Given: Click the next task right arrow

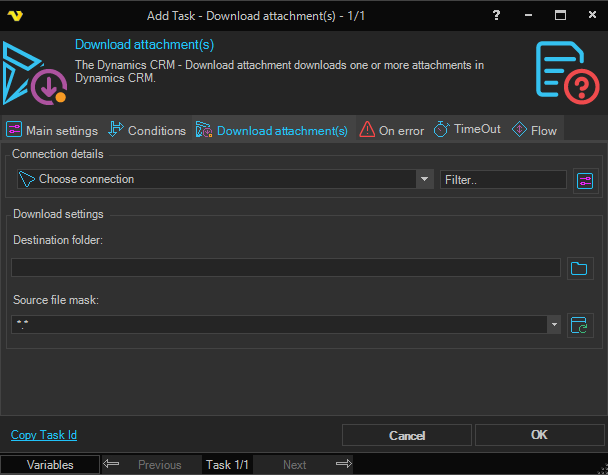Looking at the screenshot, I should click(343, 464).
